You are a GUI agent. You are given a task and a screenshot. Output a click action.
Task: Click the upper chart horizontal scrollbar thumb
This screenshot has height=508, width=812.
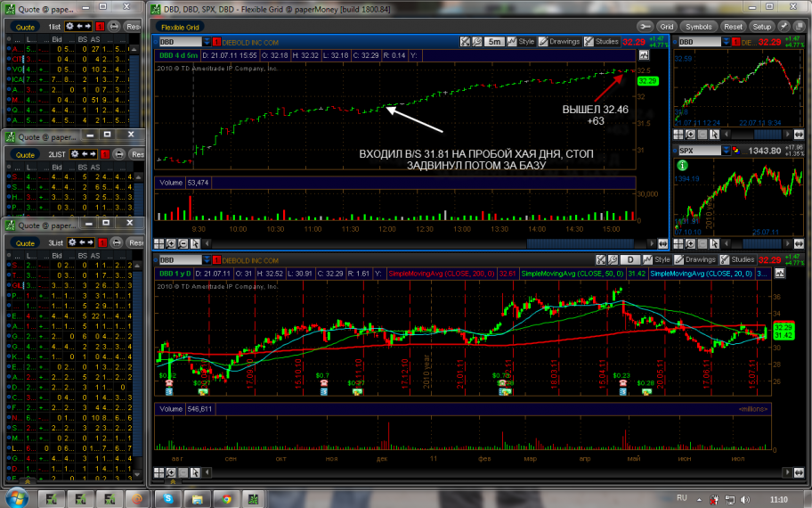pos(580,243)
